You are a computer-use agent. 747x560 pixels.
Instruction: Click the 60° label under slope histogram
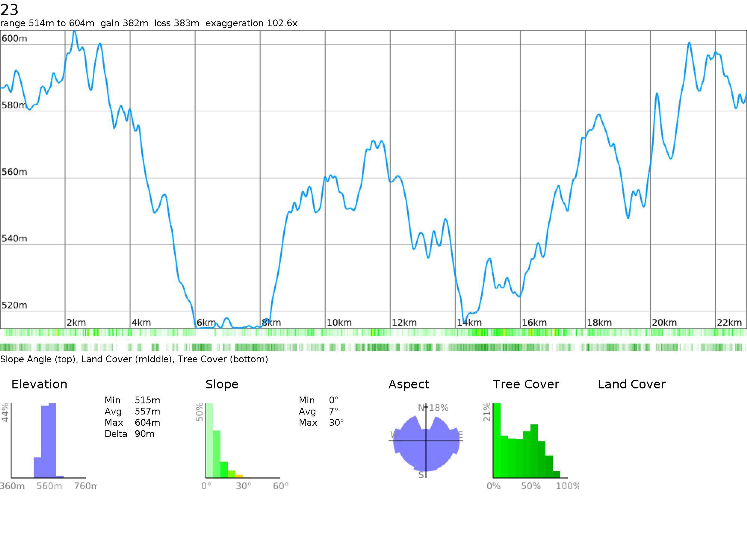[281, 486]
